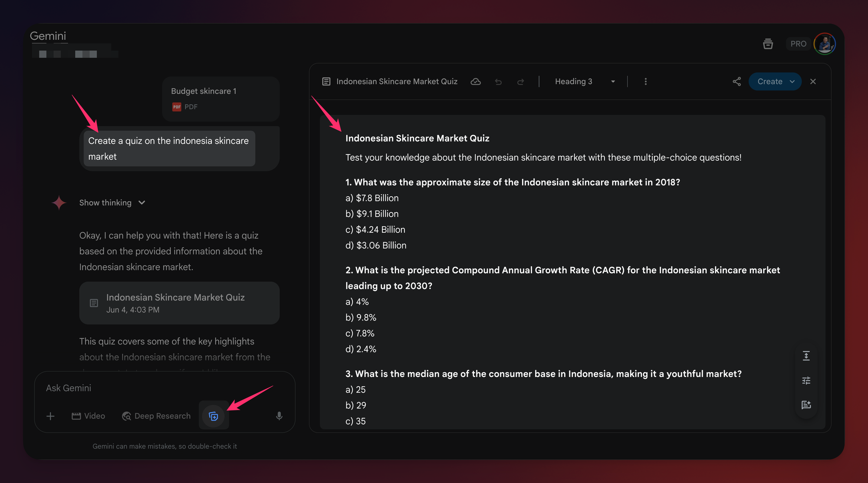Open the three-dot more options menu
868x483 pixels.
coord(645,82)
